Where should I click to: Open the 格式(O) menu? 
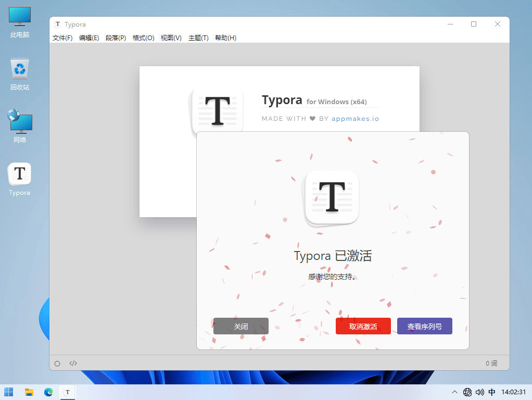coord(143,38)
